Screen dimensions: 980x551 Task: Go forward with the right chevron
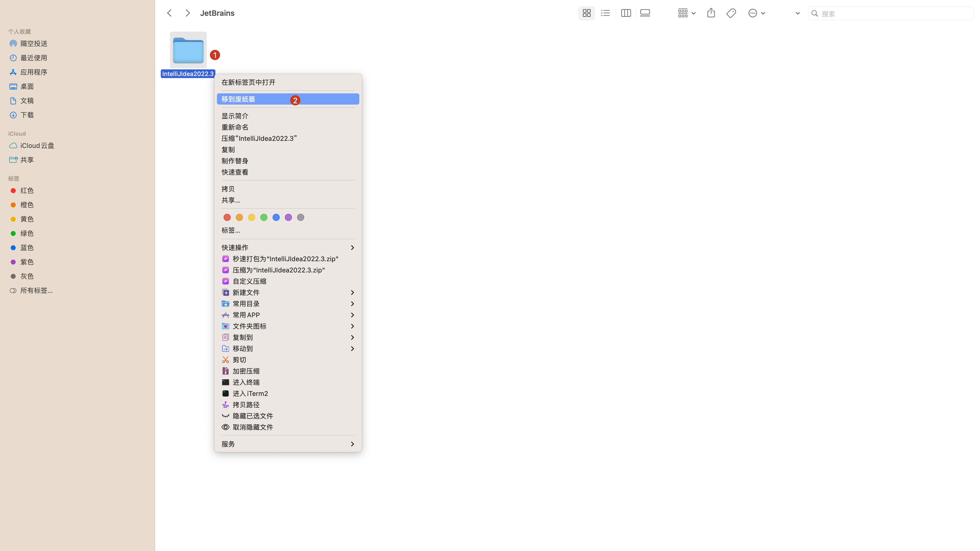coord(188,13)
